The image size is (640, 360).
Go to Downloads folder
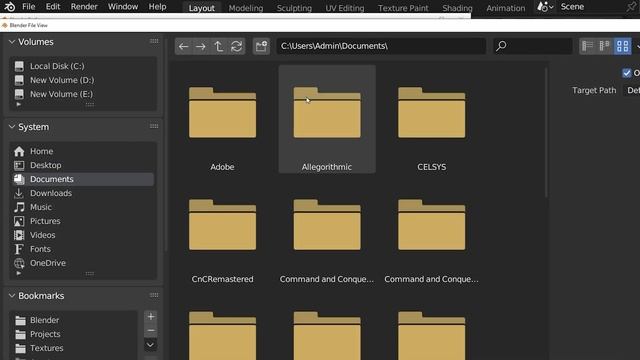click(82, 193)
